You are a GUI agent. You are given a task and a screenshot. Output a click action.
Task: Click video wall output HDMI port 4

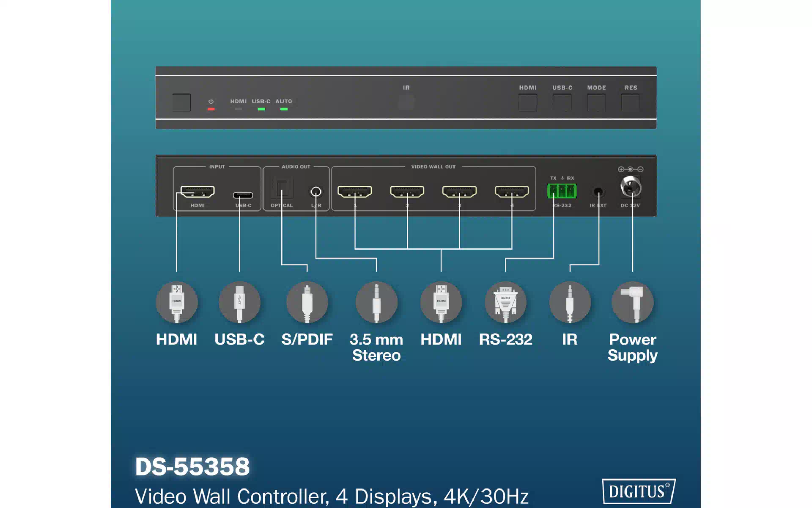[x=512, y=192]
